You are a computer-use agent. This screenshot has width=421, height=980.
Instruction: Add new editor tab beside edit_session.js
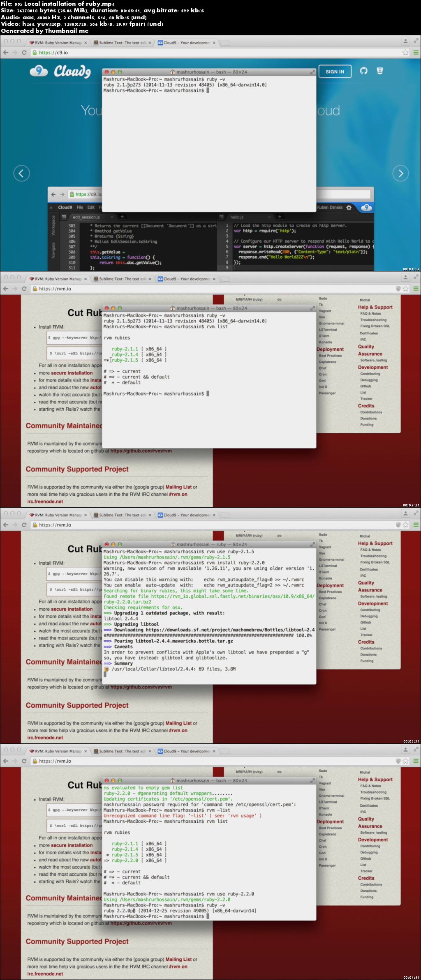pos(122,216)
